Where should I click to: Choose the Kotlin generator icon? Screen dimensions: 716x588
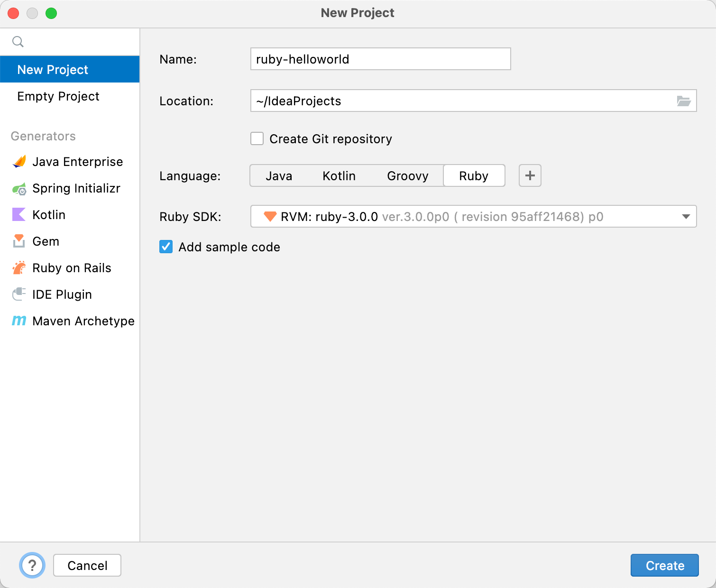pyautogui.click(x=19, y=215)
